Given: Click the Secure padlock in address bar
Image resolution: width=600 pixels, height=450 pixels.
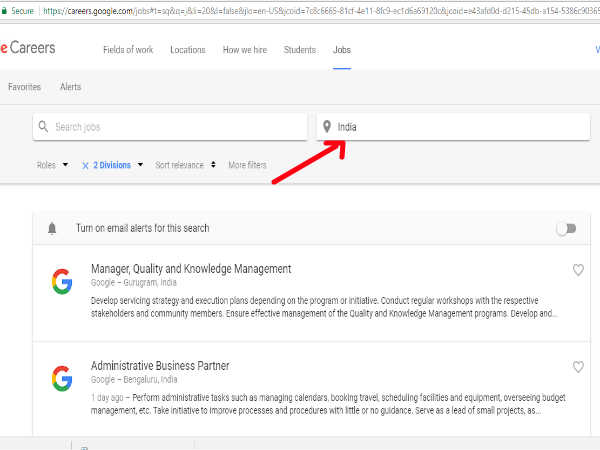Looking at the screenshot, I should tap(4, 11).
